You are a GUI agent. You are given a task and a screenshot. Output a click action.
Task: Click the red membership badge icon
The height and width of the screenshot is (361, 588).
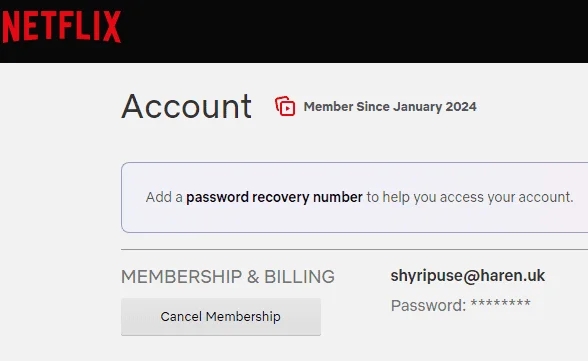(285, 106)
